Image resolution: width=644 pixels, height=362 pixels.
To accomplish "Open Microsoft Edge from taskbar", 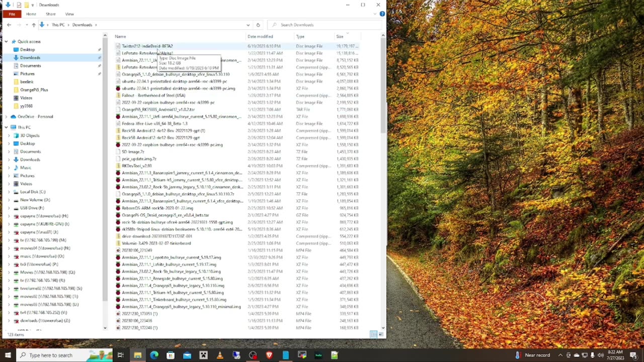I will pos(154,355).
